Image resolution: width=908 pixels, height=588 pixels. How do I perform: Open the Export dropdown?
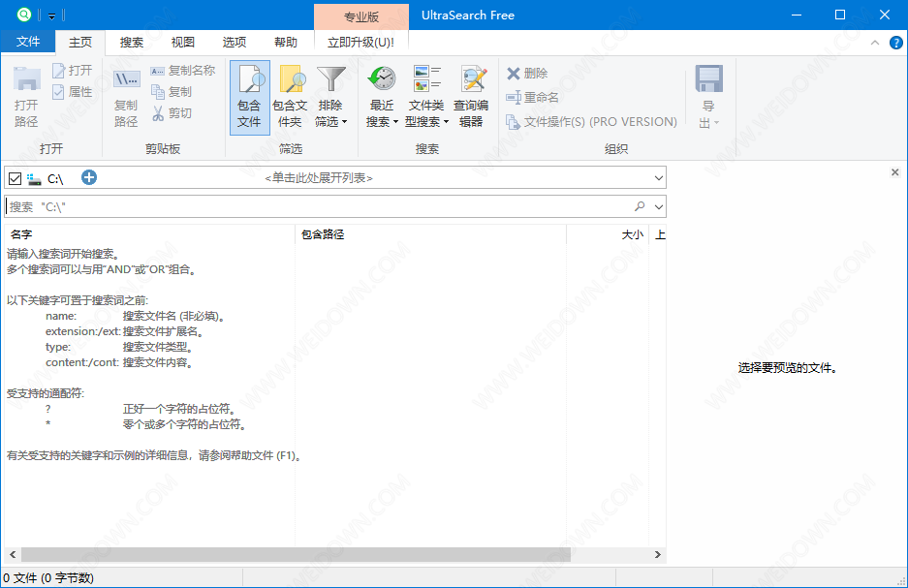click(x=708, y=97)
